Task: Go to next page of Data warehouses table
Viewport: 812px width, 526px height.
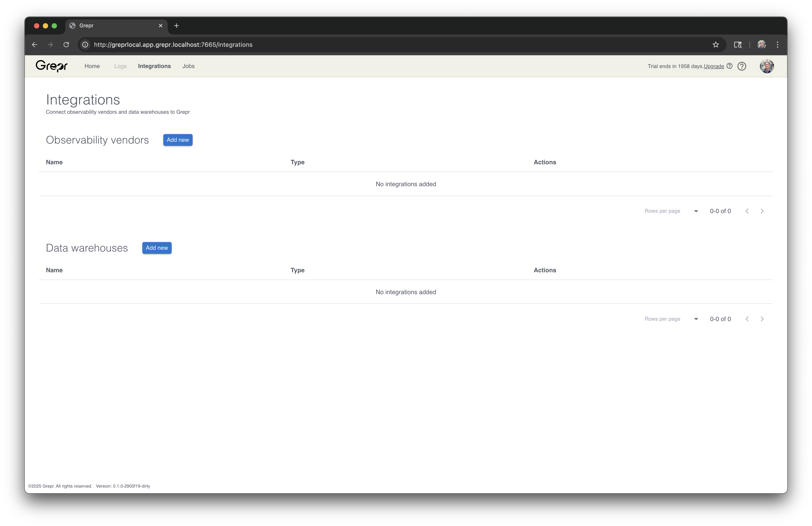Action: (x=762, y=319)
